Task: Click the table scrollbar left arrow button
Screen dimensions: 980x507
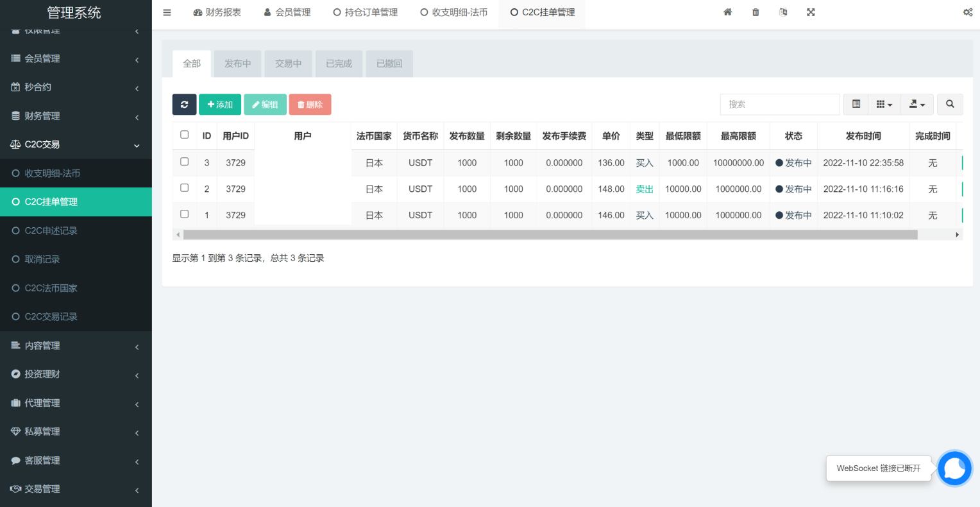Action: point(178,235)
